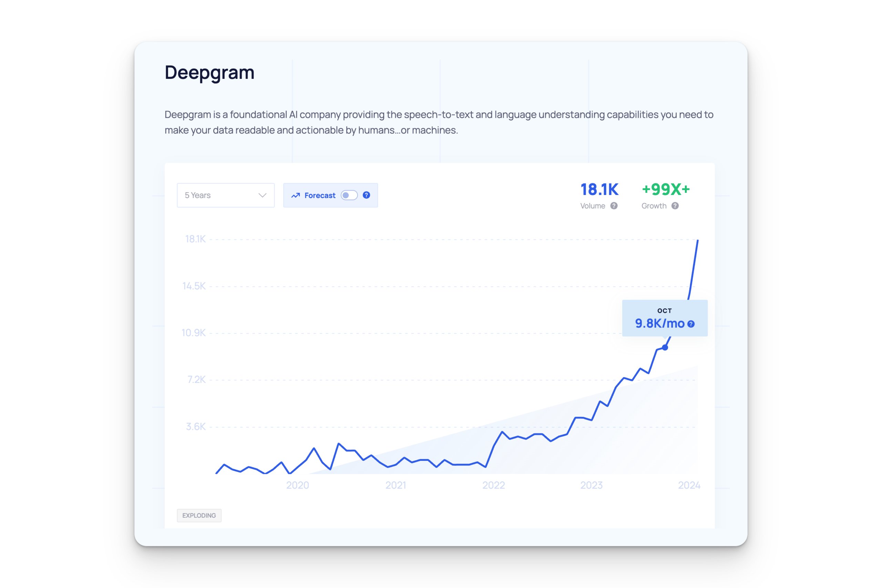Viewport: 882px width, 588px height.
Task: Click the 18.1K volume value
Action: pyautogui.click(x=599, y=189)
